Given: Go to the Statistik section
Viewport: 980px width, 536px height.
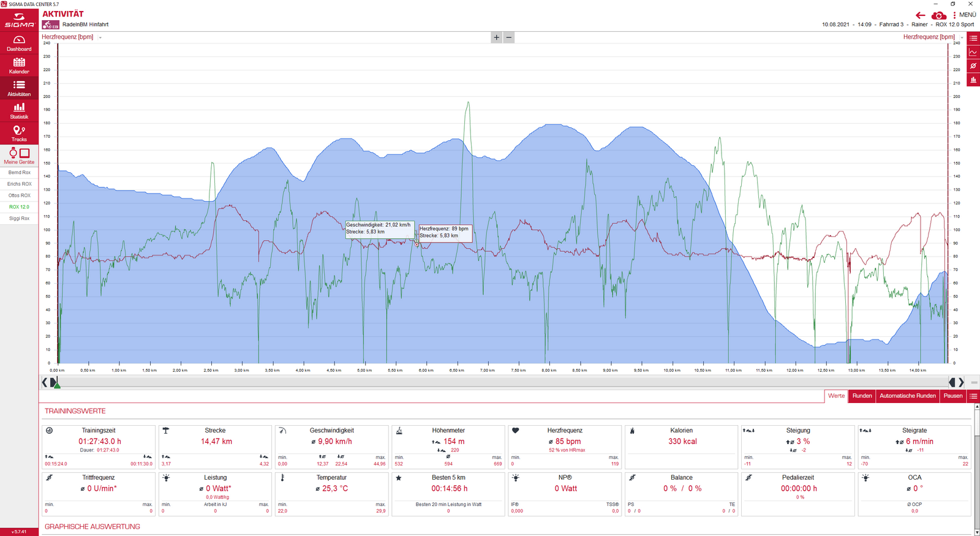Looking at the screenshot, I should (19, 111).
